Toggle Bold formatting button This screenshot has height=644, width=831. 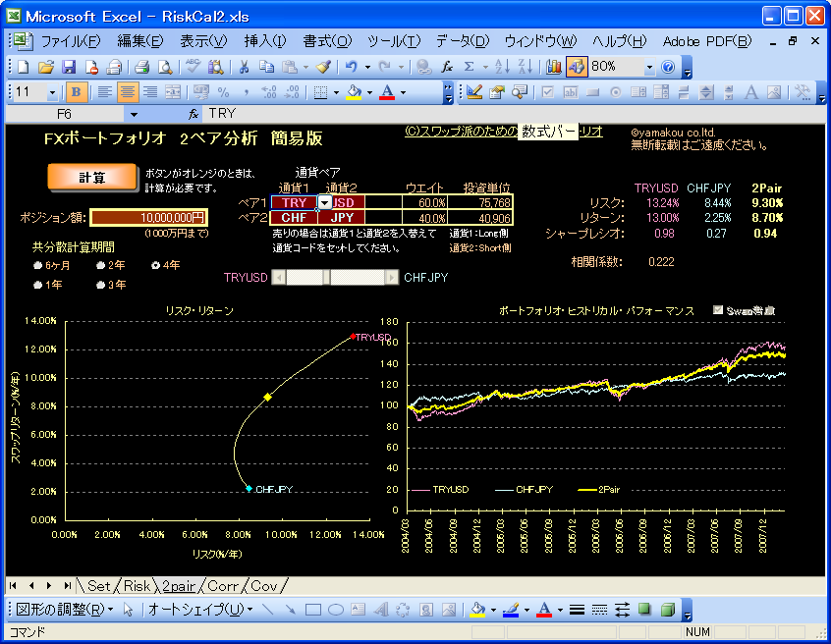[77, 92]
